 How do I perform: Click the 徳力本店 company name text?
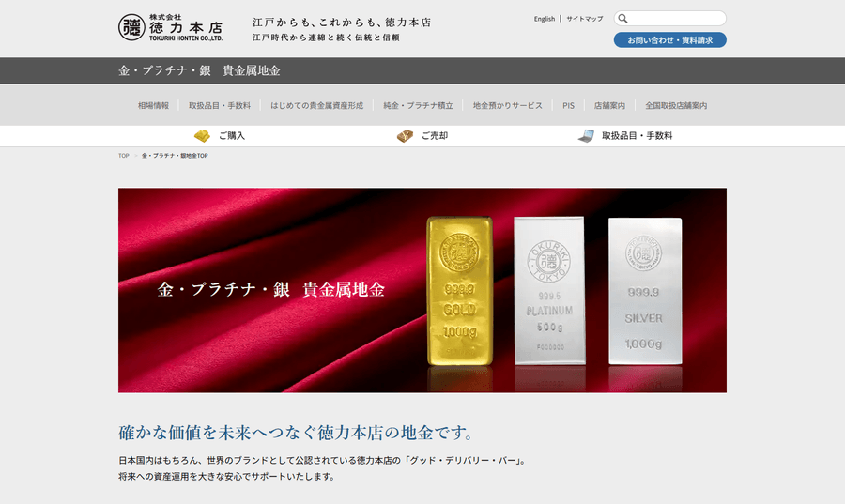click(186, 28)
